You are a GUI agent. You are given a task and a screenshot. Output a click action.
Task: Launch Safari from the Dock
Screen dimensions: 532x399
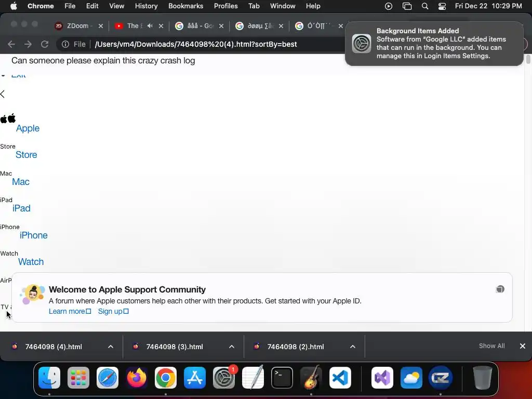(108, 378)
